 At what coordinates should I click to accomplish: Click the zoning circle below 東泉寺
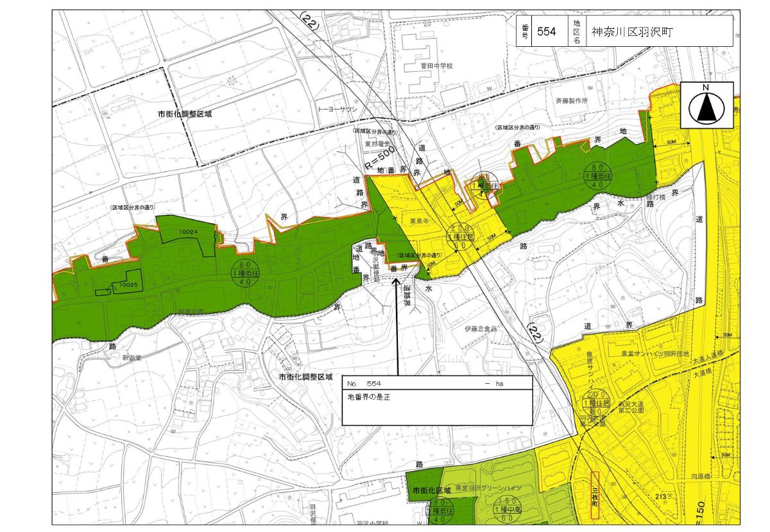click(462, 236)
